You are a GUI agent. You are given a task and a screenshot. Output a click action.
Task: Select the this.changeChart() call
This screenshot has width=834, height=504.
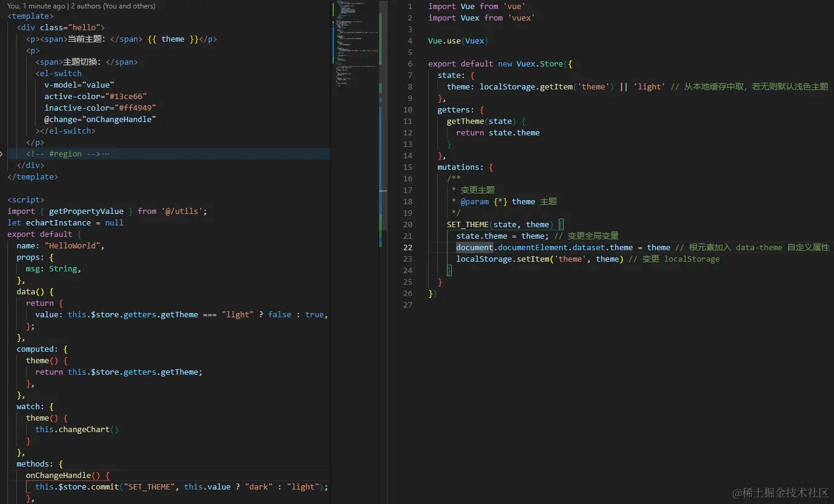click(77, 430)
